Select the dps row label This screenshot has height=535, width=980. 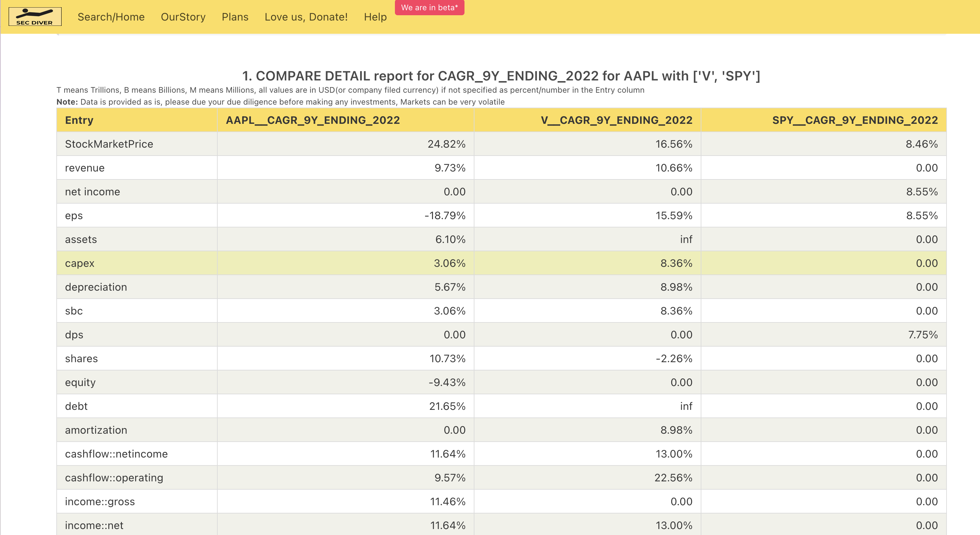click(74, 335)
